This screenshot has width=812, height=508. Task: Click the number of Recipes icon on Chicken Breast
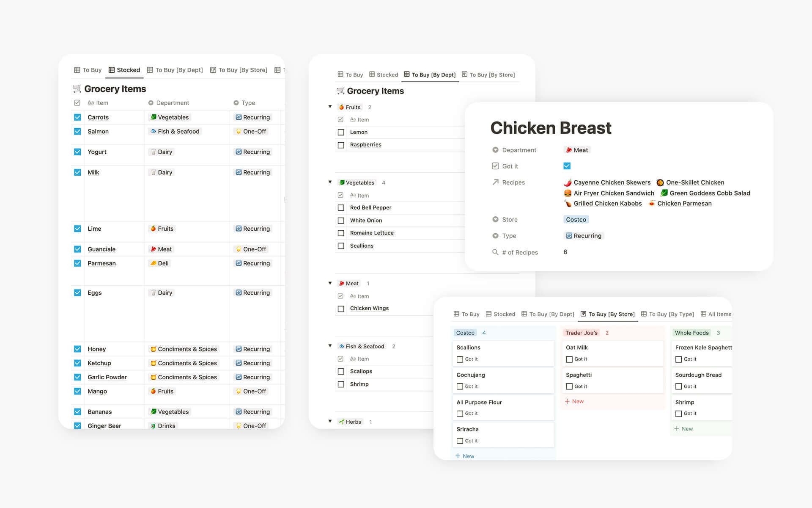pyautogui.click(x=494, y=251)
